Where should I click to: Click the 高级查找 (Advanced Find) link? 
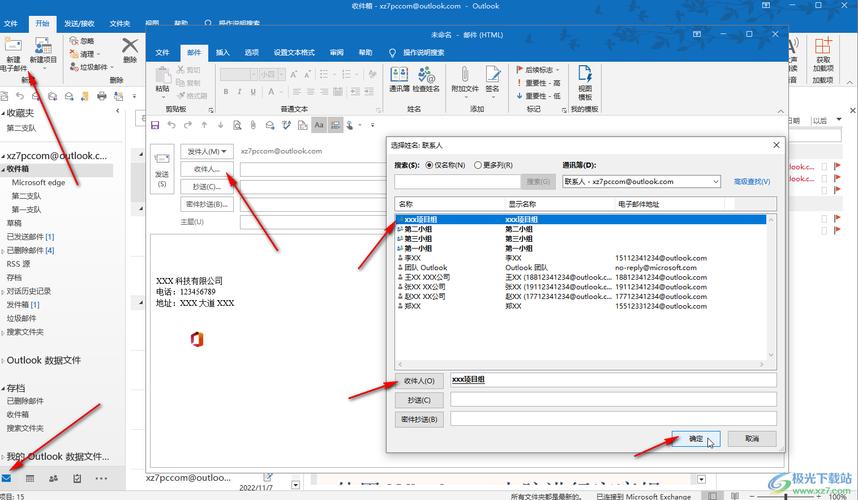(752, 182)
